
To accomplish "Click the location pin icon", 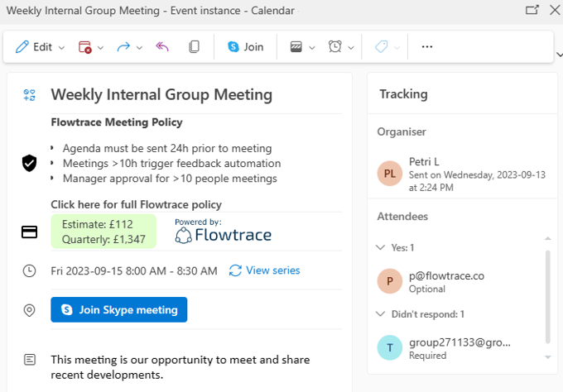I will (30, 310).
